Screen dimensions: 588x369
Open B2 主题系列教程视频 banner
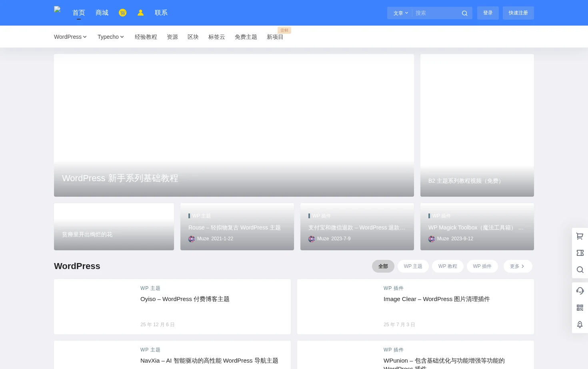point(477,125)
